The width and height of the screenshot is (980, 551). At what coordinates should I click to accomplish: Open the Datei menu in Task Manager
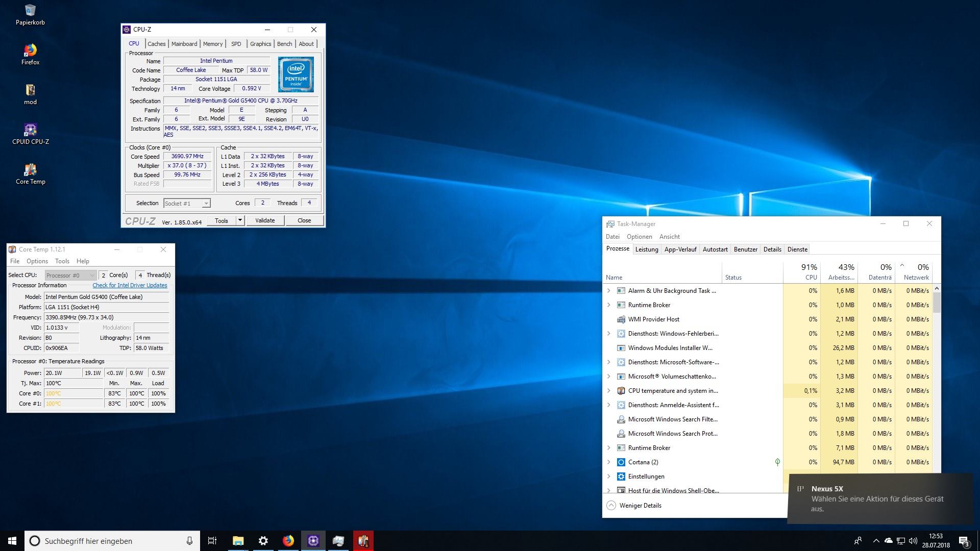612,237
